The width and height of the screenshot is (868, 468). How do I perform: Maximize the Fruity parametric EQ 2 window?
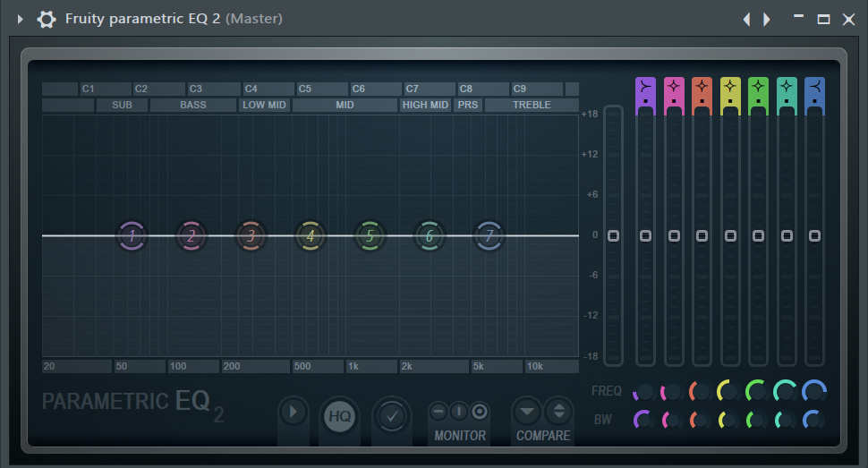tap(824, 20)
